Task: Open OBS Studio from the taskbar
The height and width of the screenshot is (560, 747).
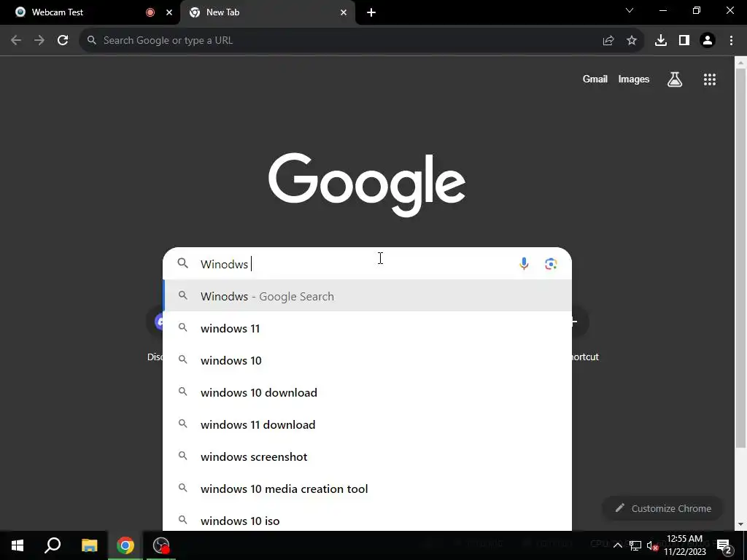Action: (161, 545)
